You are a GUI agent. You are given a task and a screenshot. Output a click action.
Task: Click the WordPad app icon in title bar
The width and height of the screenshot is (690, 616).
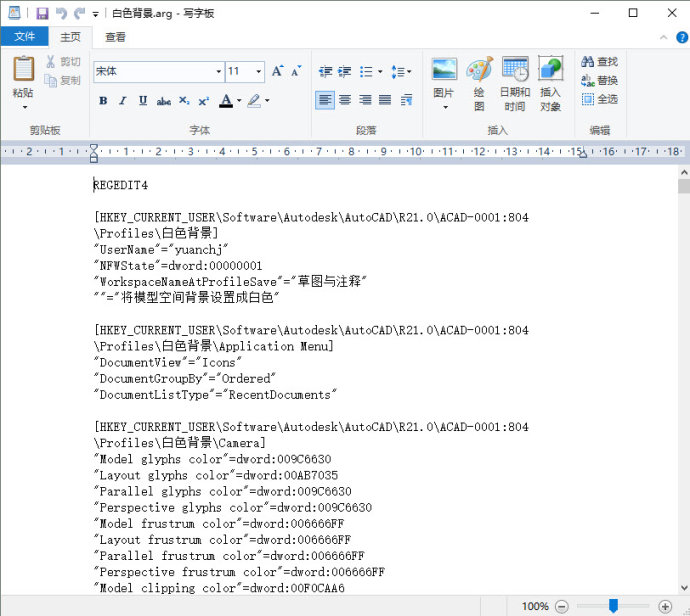pos(14,13)
